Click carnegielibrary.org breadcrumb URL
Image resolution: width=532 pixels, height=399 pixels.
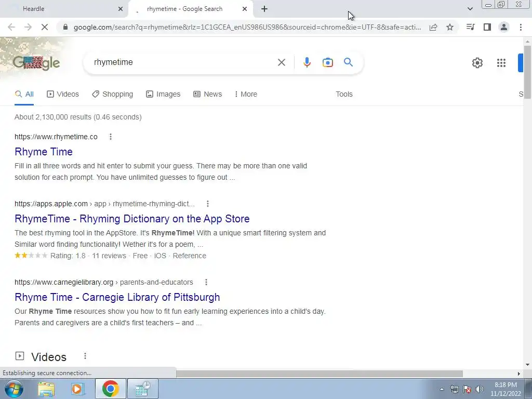(x=104, y=282)
